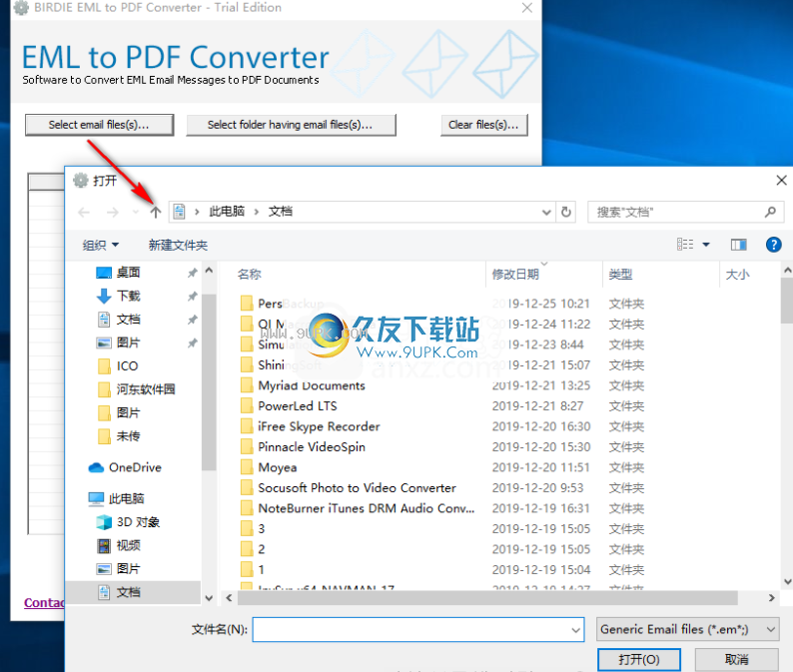Viewport: 793px width, 672px height.
Task: Unpin 下载 using its pin icon
Action: (x=192, y=297)
